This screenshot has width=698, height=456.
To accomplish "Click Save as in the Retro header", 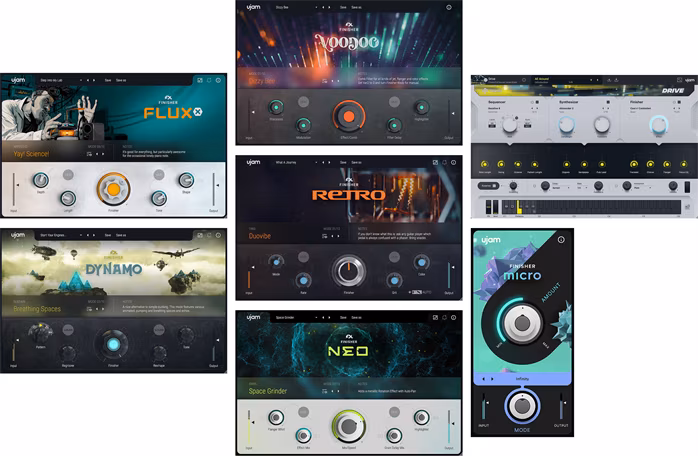I will pos(357,163).
